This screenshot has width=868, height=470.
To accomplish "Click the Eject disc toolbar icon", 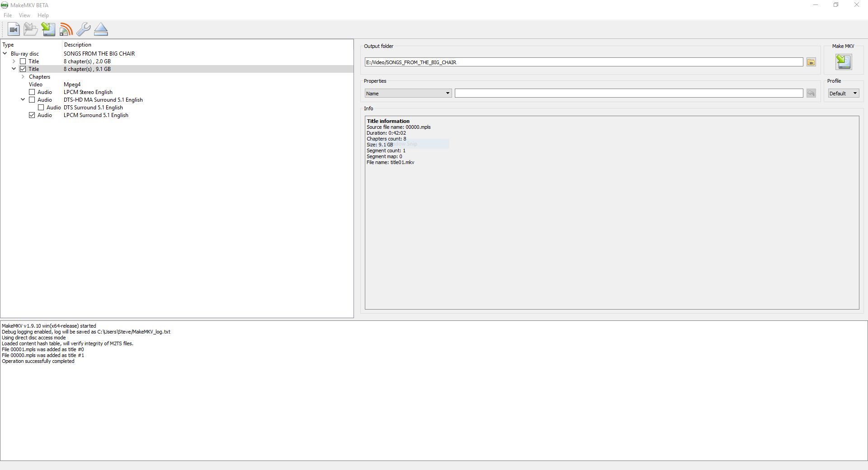I will (101, 29).
